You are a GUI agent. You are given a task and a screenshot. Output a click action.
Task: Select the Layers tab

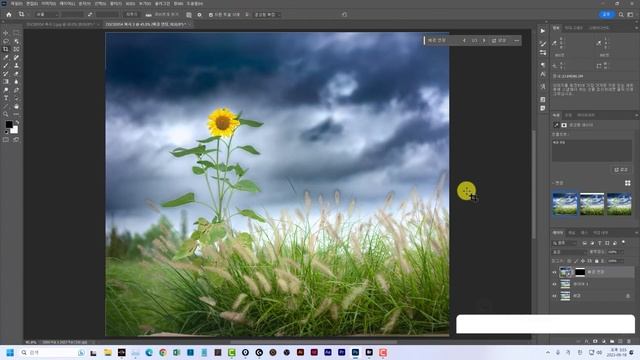558,233
